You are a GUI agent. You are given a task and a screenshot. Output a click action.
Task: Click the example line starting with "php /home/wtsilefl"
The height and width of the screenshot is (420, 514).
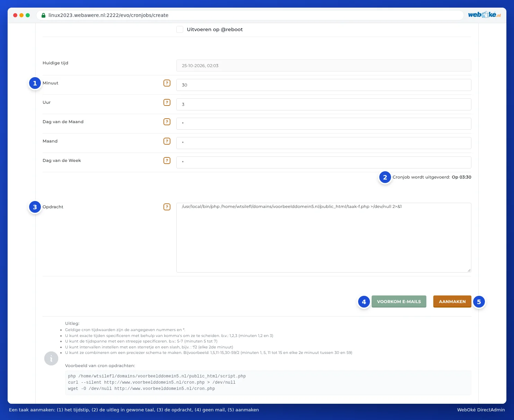(157, 376)
